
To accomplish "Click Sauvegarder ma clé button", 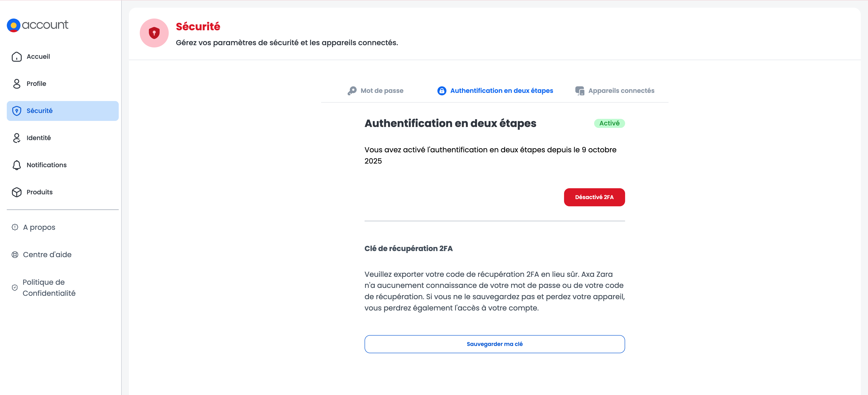I will point(494,344).
